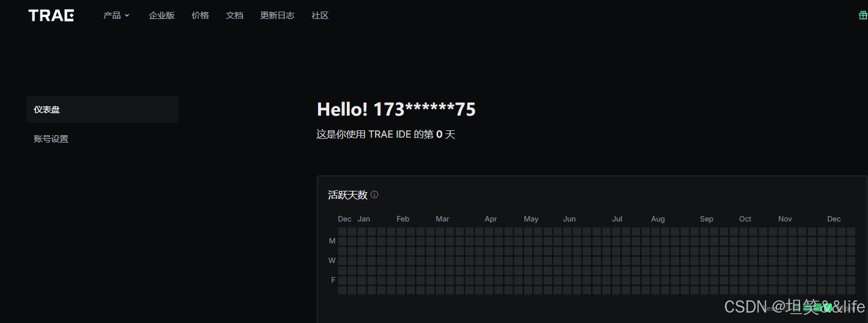Image resolution: width=868 pixels, height=323 pixels.
Task: Click the May month label
Action: click(531, 219)
